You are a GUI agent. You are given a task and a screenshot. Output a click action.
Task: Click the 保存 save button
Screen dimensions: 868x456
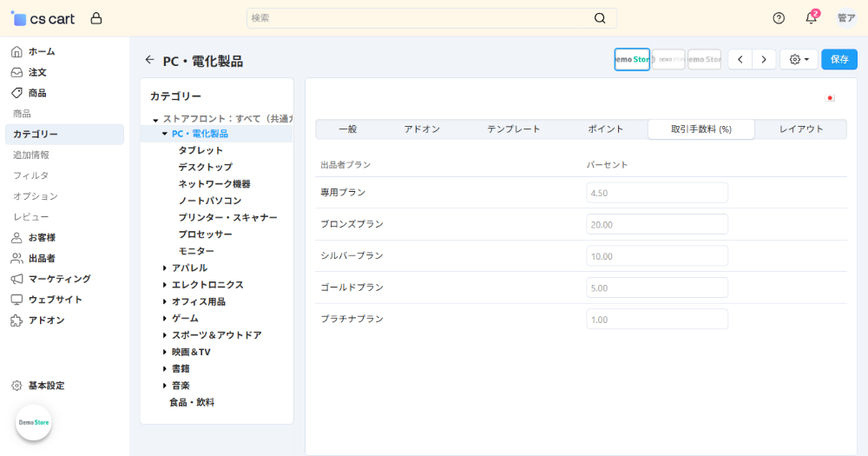pyautogui.click(x=839, y=59)
